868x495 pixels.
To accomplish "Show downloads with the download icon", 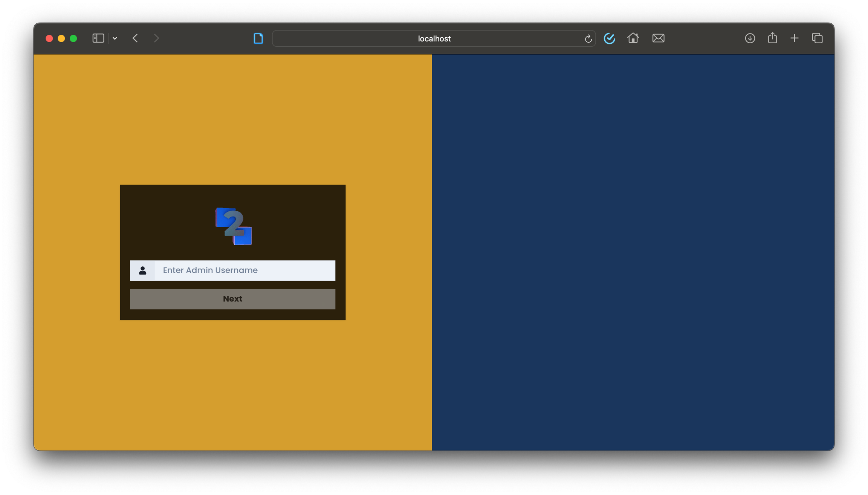I will (750, 38).
